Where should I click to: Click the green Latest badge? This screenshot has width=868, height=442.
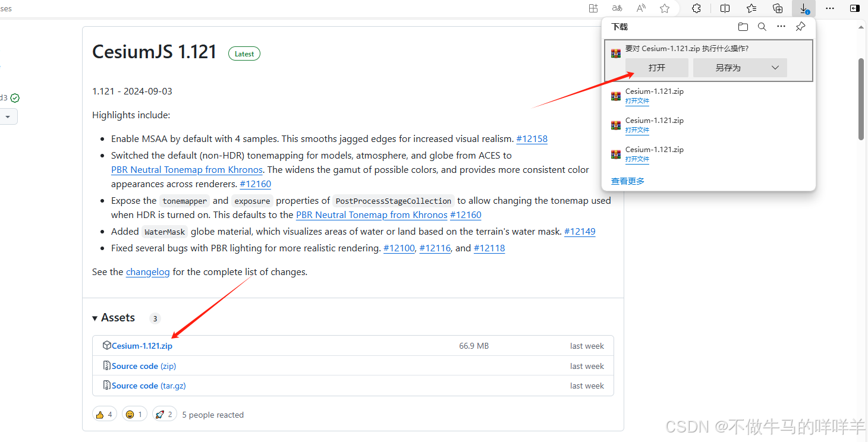click(244, 53)
